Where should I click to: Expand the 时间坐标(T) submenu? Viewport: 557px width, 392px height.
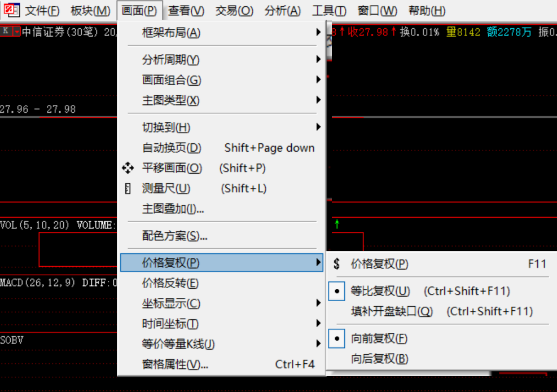coord(222,324)
